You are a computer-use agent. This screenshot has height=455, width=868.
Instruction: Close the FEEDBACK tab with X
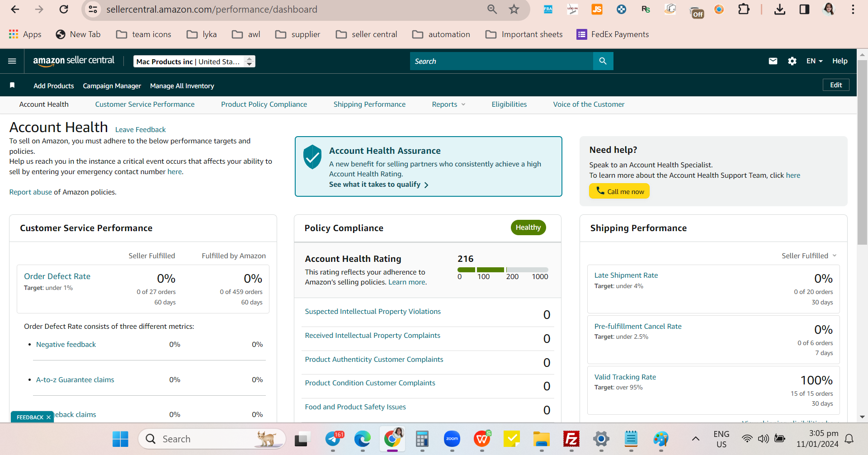click(x=48, y=417)
